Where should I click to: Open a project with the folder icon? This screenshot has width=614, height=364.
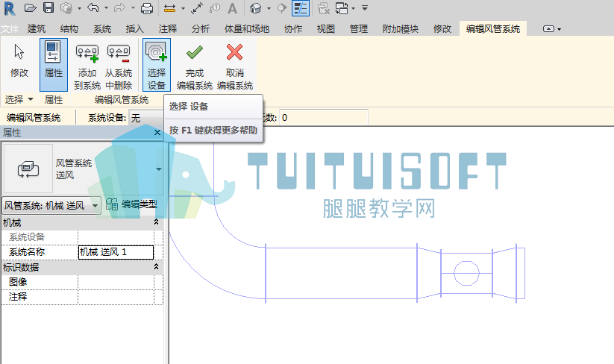30,7
